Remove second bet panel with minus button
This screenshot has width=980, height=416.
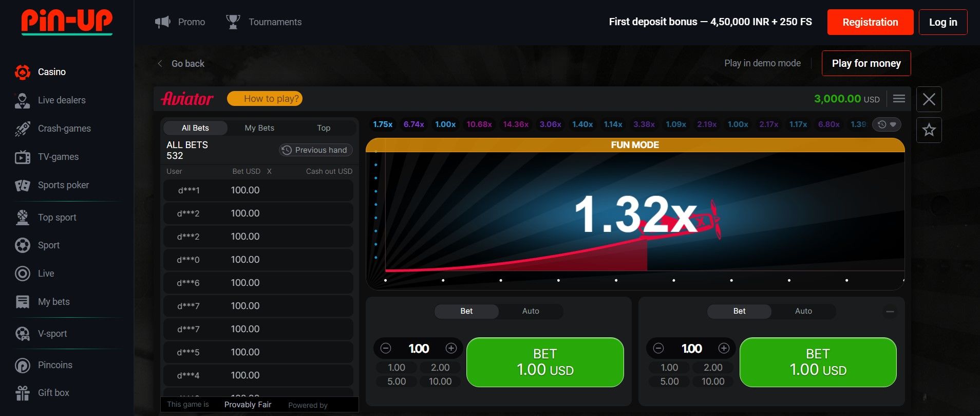pyautogui.click(x=890, y=312)
